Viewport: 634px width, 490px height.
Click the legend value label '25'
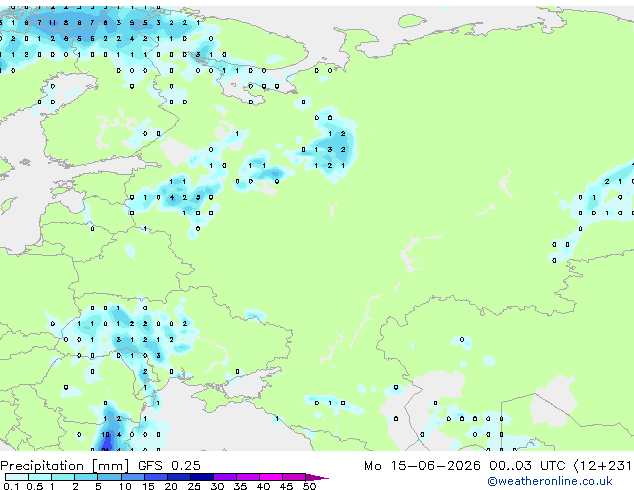pyautogui.click(x=194, y=486)
